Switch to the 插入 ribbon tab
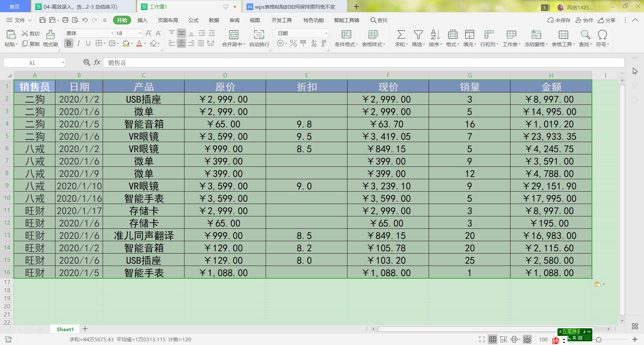644x345 pixels. coord(142,20)
